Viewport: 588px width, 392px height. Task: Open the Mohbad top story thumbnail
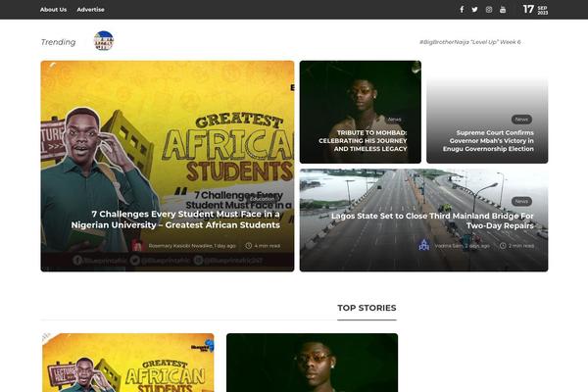[x=312, y=363]
